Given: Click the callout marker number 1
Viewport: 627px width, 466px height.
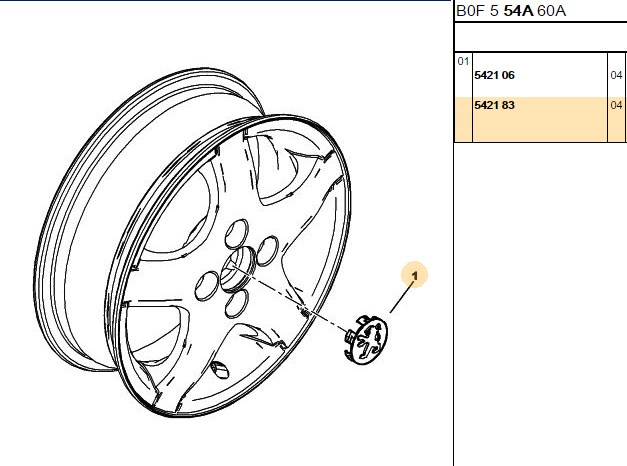Looking at the screenshot, I should tap(415, 275).
